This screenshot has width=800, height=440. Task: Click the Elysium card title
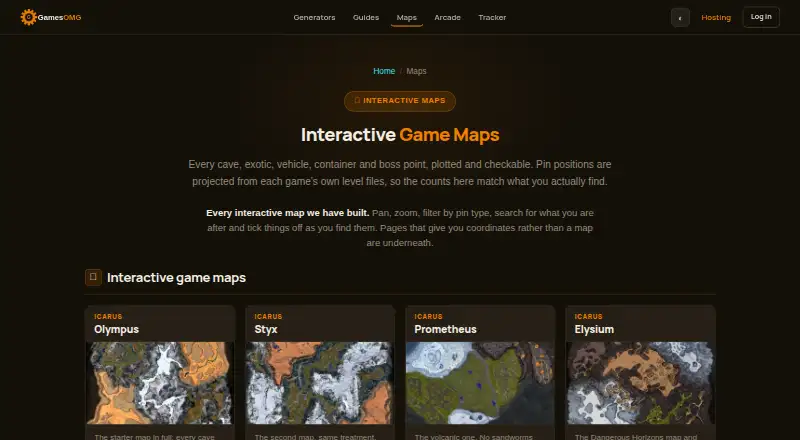pyautogui.click(x=594, y=329)
